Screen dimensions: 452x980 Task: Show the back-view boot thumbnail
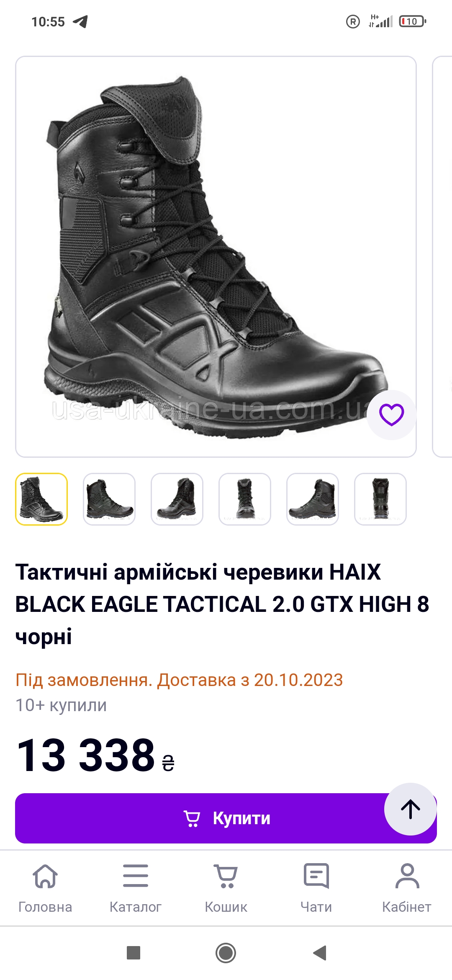380,499
